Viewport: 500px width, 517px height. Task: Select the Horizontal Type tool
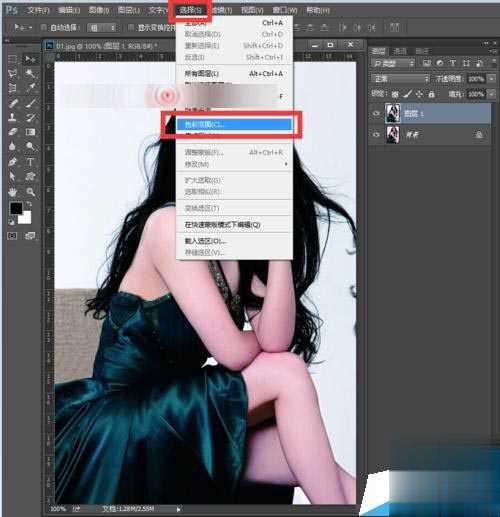click(30, 162)
